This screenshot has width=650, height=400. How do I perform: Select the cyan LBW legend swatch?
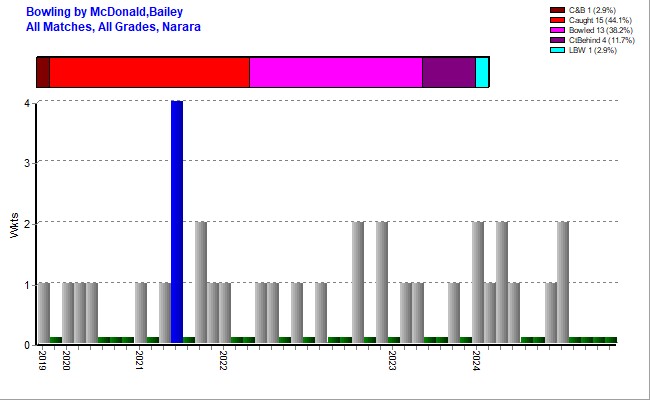558,50
